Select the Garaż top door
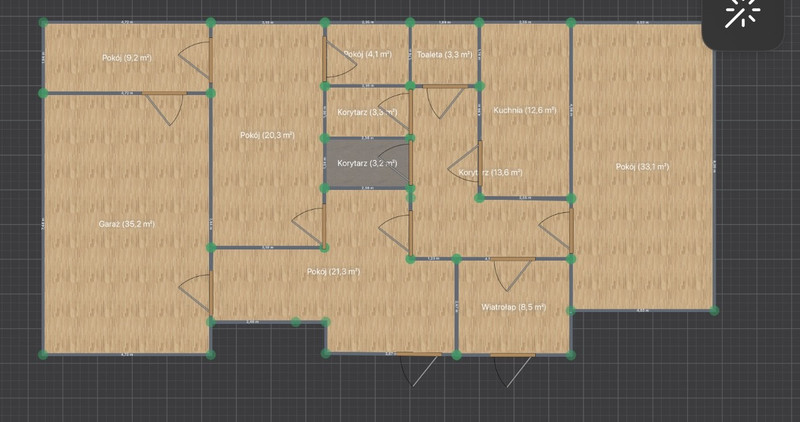The width and height of the screenshot is (800, 422). point(163,93)
